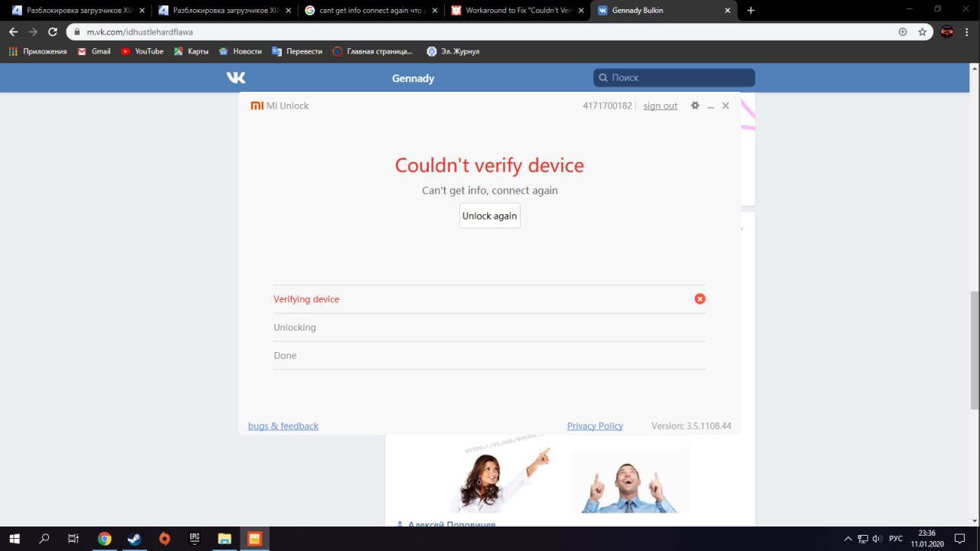Switch РУС input language
The height and width of the screenshot is (551, 980).
(x=896, y=539)
